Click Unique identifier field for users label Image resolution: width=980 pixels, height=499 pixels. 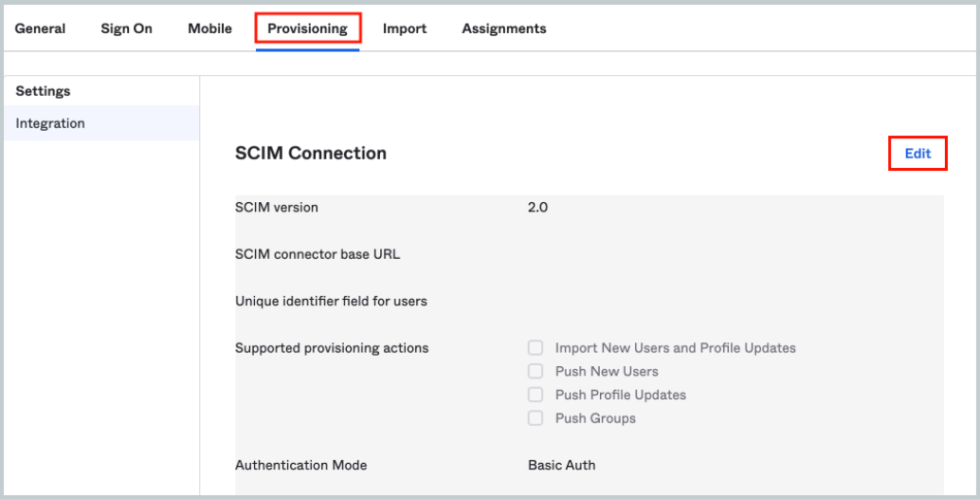(331, 302)
